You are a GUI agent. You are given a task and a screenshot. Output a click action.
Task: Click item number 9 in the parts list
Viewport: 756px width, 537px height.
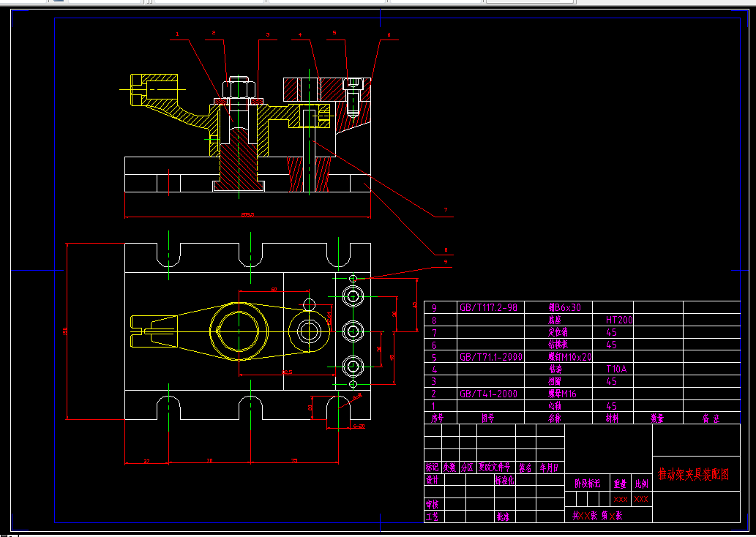[x=434, y=307]
